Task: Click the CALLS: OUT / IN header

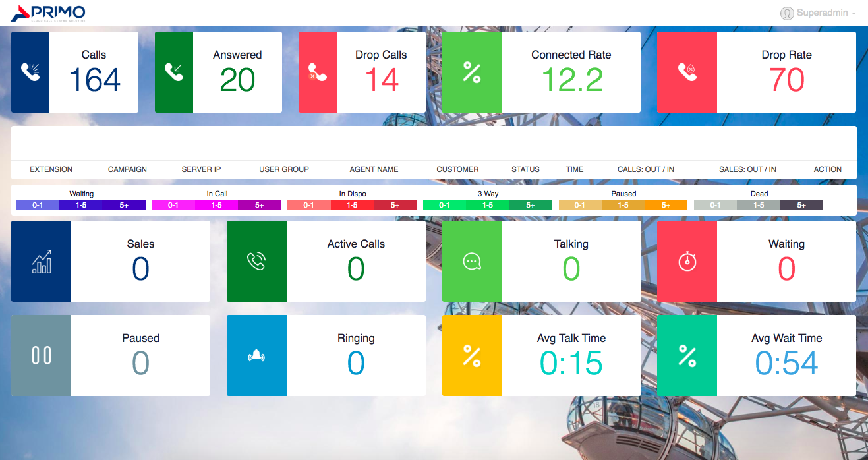Action: tap(646, 169)
